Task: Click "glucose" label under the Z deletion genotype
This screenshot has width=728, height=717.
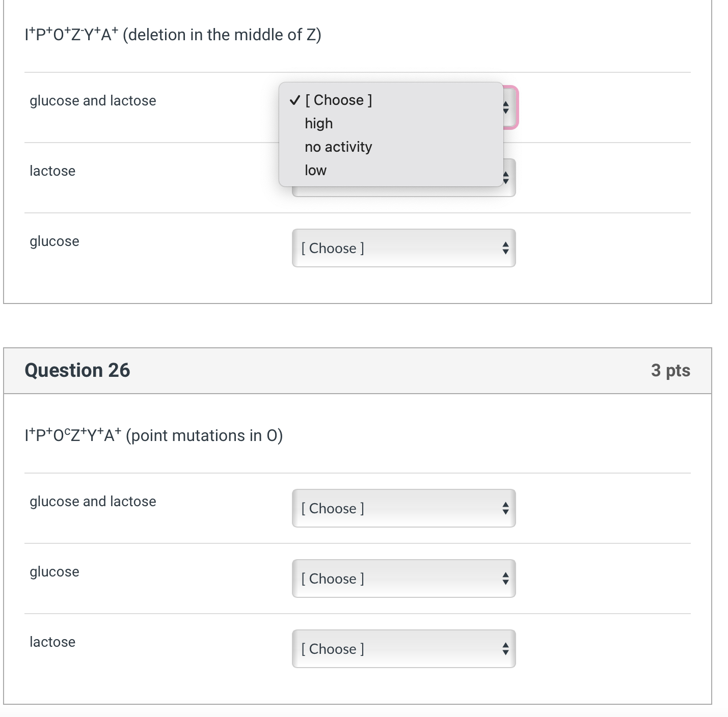Action: pyautogui.click(x=55, y=241)
